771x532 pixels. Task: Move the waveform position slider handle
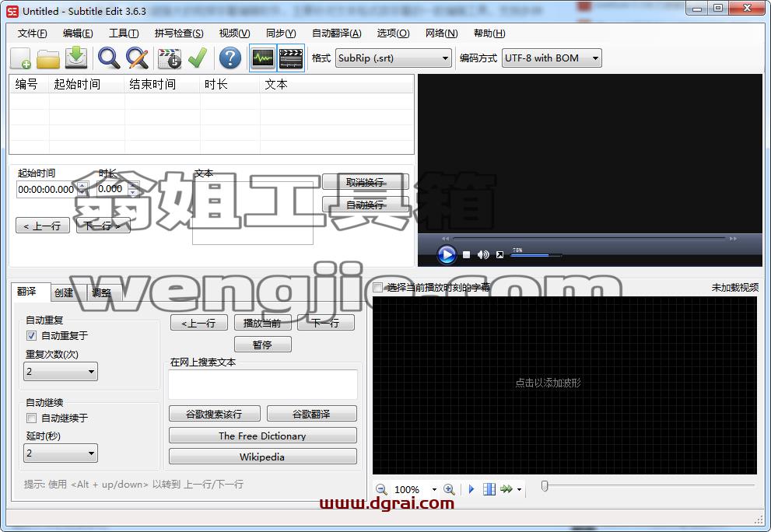pos(545,486)
